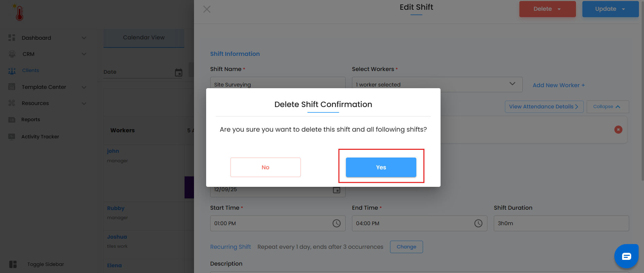Click the End Time clock icon
This screenshot has width=644, height=273.
[478, 223]
